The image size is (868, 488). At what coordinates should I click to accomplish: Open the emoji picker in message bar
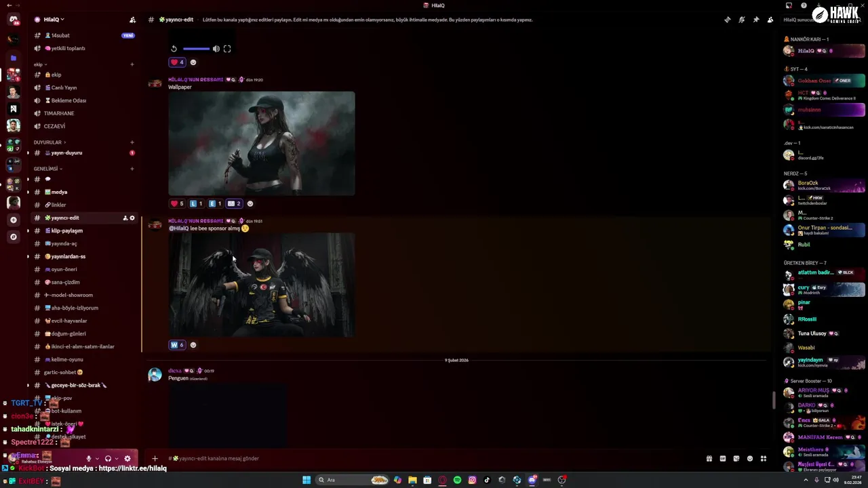749,458
